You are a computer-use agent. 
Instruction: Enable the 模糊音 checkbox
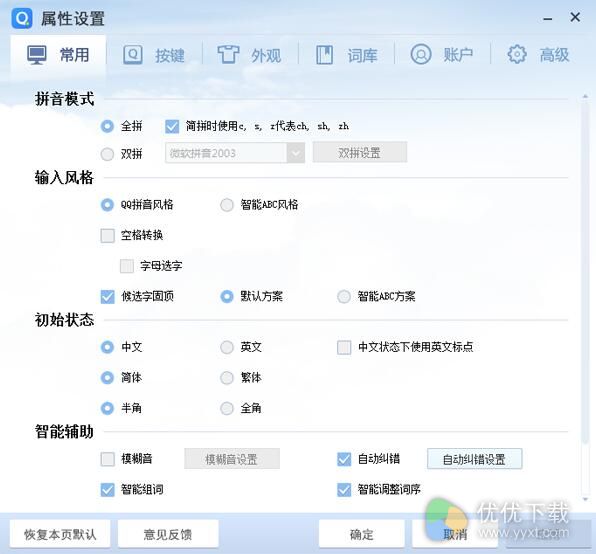[x=108, y=459]
